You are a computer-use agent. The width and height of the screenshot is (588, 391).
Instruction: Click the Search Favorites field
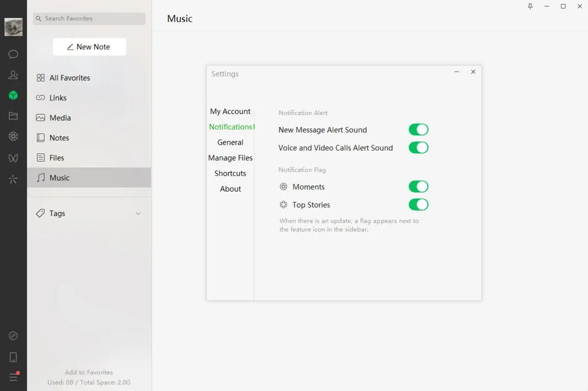89,18
